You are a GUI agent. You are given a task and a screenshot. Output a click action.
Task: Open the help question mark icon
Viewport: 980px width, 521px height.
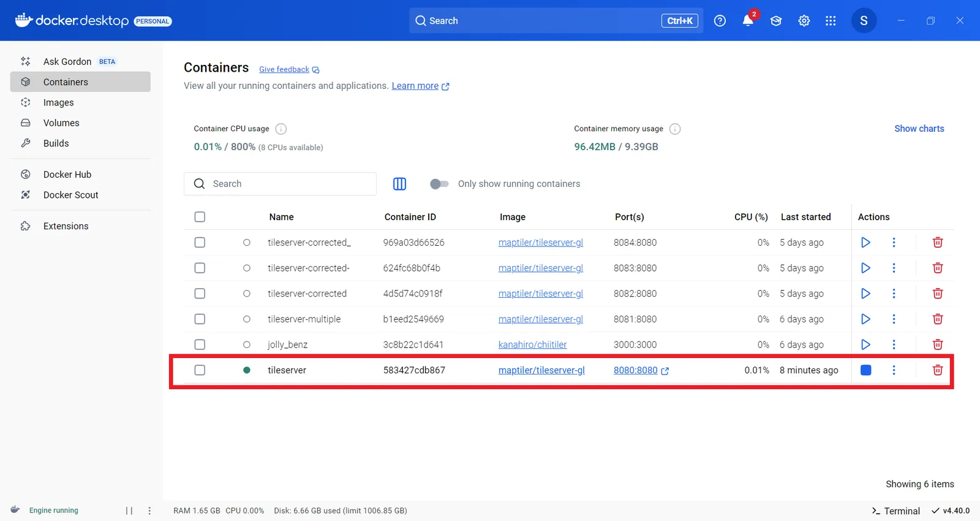click(x=720, y=21)
